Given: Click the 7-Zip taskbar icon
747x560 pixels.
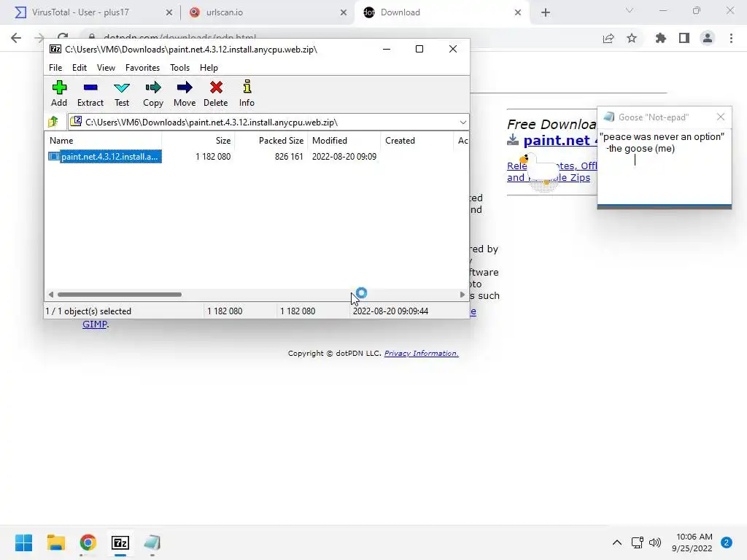Looking at the screenshot, I should 120,542.
